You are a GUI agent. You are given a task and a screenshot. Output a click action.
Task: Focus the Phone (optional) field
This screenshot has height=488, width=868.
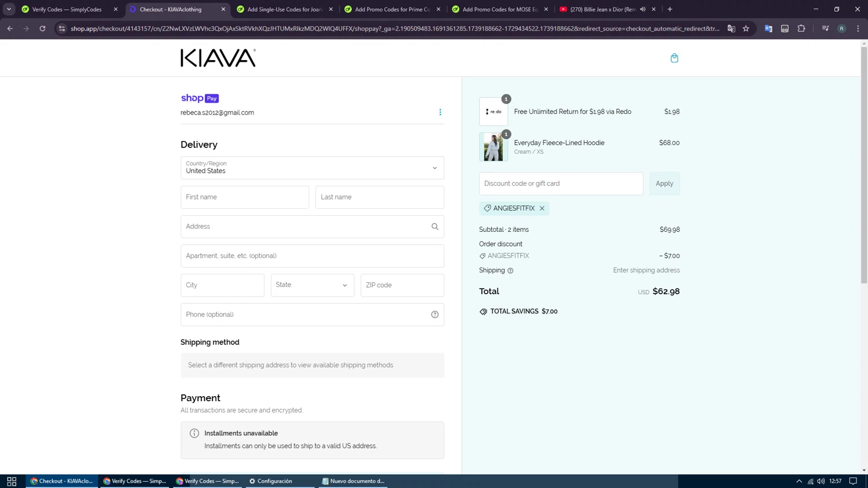[312, 315]
